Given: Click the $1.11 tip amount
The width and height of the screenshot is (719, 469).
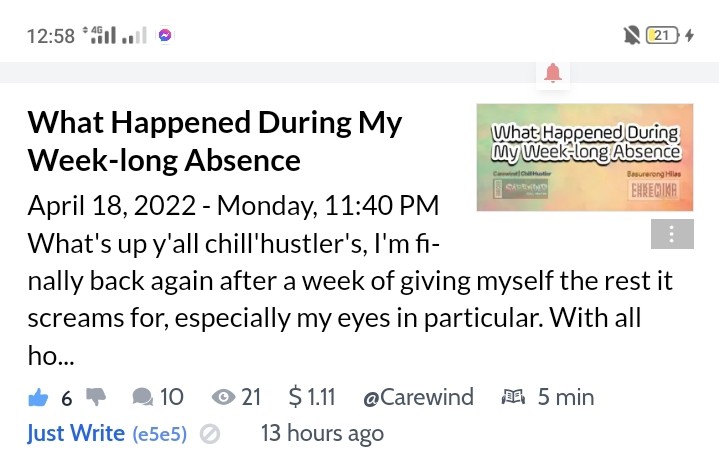Looking at the screenshot, I should pos(312,397).
